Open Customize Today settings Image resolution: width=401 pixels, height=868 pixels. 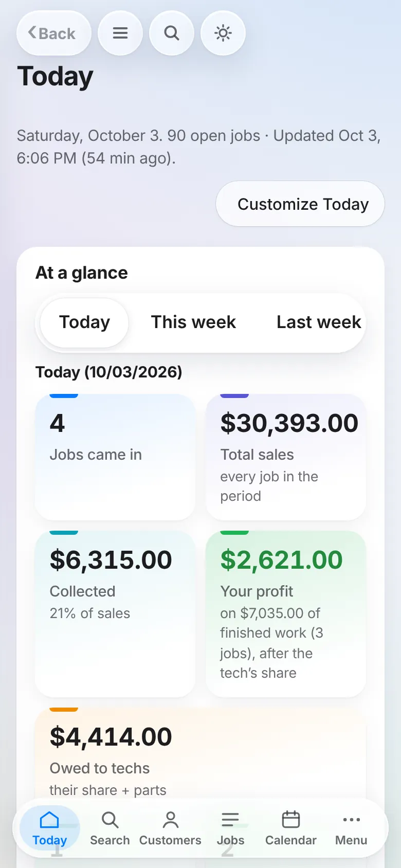click(300, 204)
